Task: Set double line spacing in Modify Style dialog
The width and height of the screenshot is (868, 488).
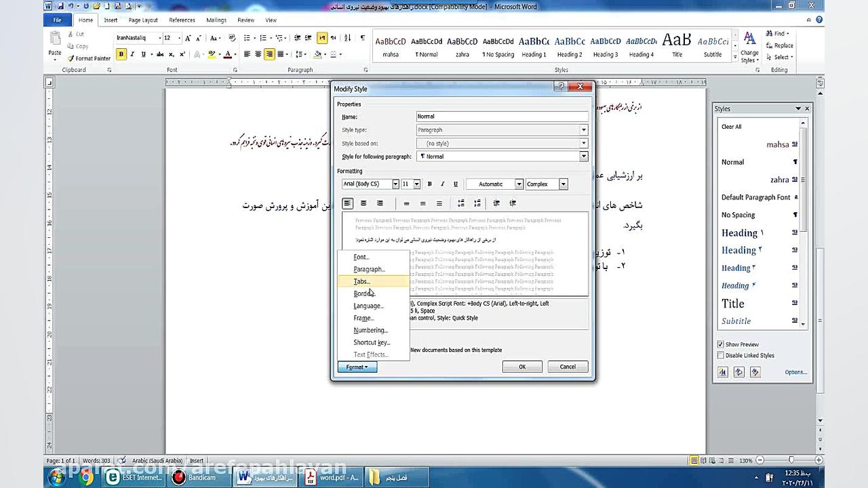Action: (438, 203)
